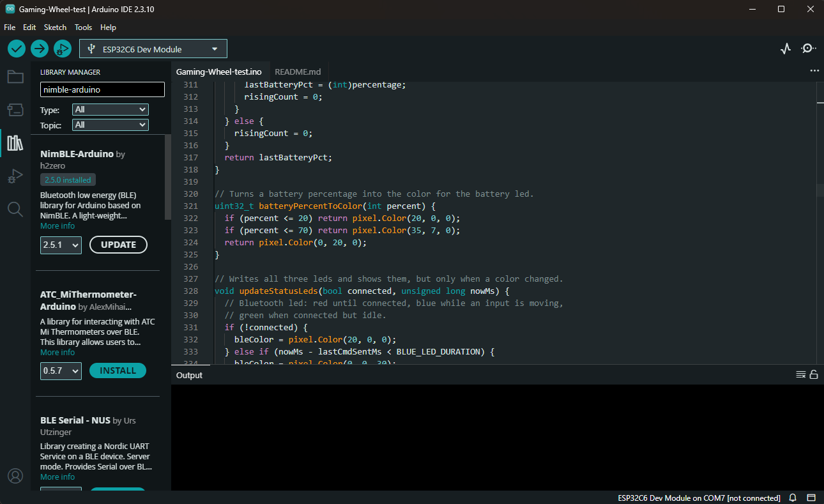Click the library search field nimble-arduino
The height and width of the screenshot is (504, 824).
(x=102, y=90)
